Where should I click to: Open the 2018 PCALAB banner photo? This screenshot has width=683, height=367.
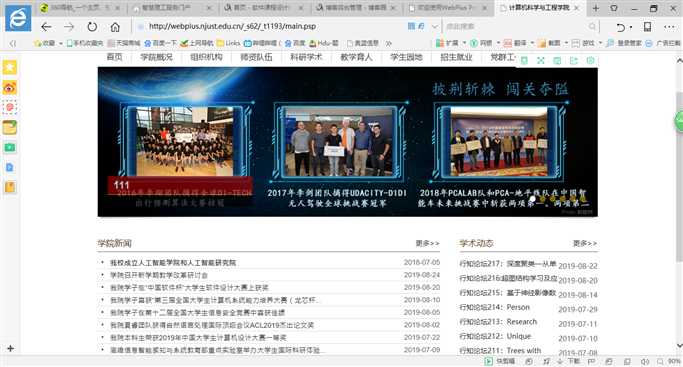click(499, 141)
